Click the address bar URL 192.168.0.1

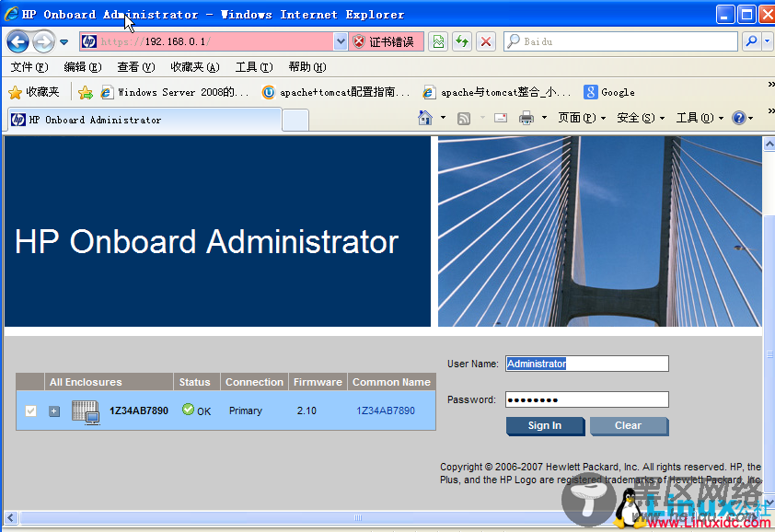click(x=156, y=41)
